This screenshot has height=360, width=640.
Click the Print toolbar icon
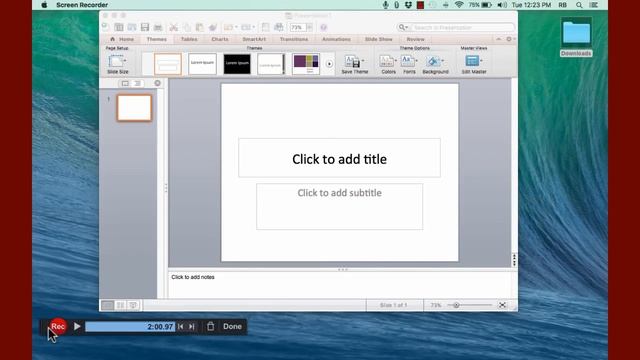[158, 27]
